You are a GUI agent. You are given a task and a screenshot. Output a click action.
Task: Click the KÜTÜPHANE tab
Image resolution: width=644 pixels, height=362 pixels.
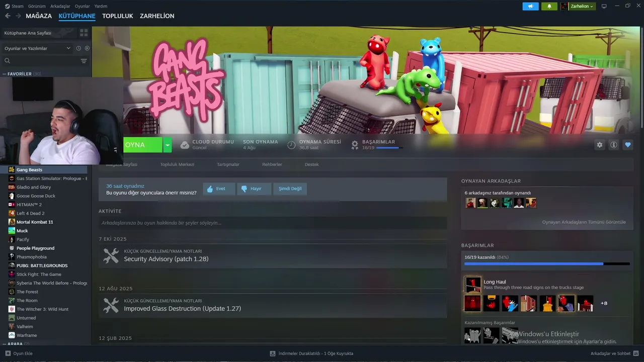pyautogui.click(x=77, y=16)
